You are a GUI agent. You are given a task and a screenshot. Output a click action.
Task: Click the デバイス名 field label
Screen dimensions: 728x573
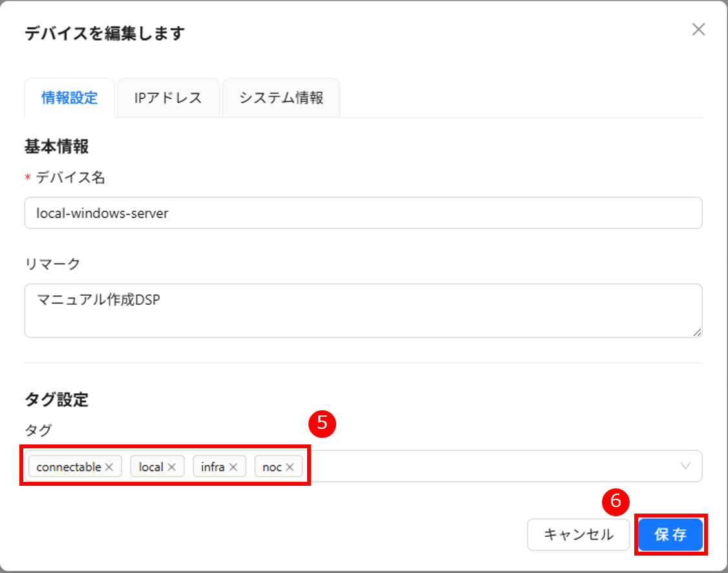coord(70,178)
